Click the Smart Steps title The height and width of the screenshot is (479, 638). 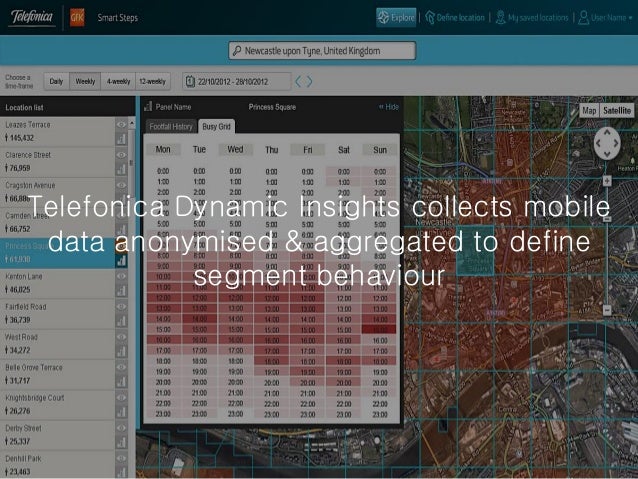[118, 17]
